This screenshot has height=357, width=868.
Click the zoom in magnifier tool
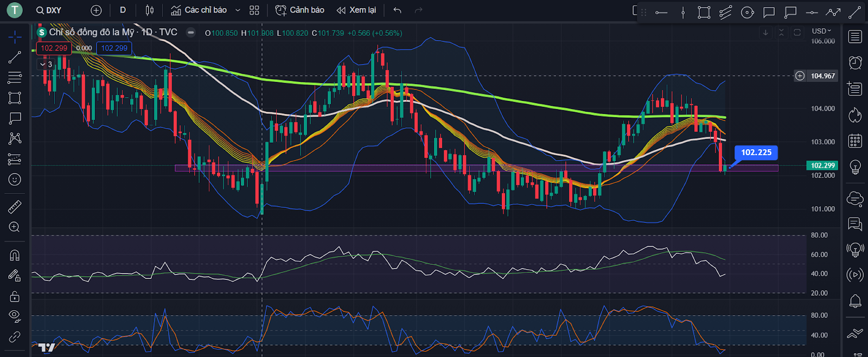[x=15, y=227]
